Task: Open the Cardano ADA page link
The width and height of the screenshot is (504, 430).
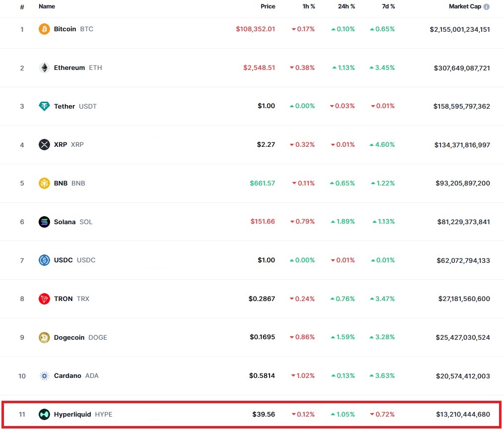Action: 76,375
